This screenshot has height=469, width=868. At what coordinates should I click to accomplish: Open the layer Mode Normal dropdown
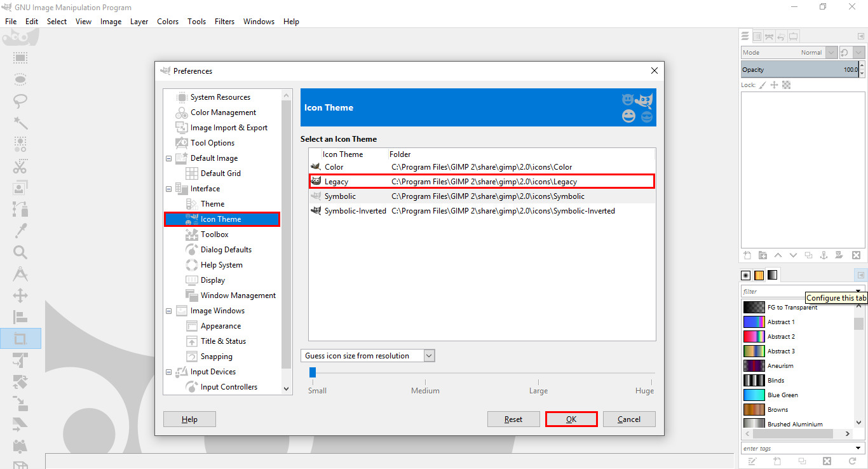[x=789, y=52]
